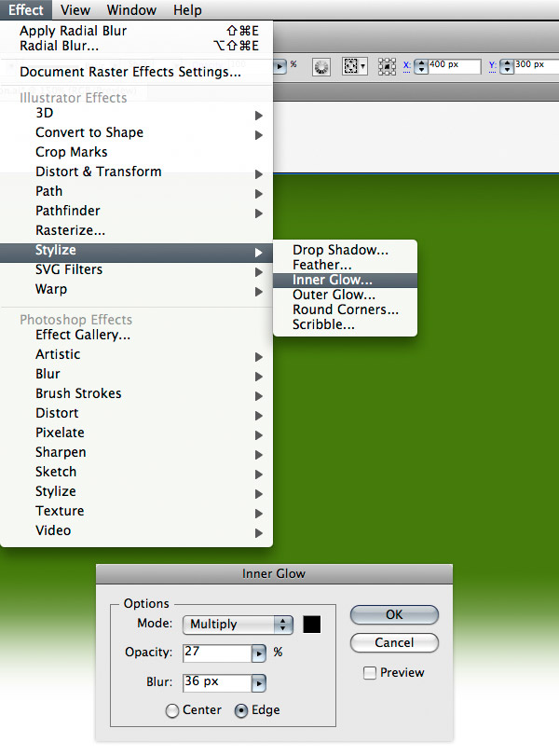Click the X: coordinate label link
The height and width of the screenshot is (756, 559).
407,65
